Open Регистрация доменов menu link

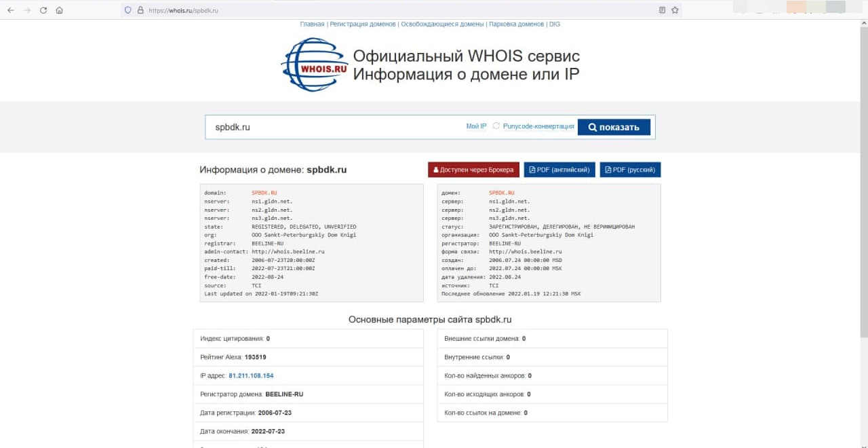[x=363, y=24]
